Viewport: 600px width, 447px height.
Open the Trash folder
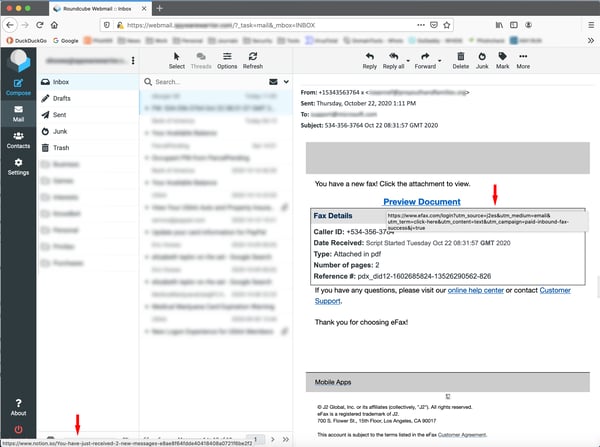click(62, 147)
